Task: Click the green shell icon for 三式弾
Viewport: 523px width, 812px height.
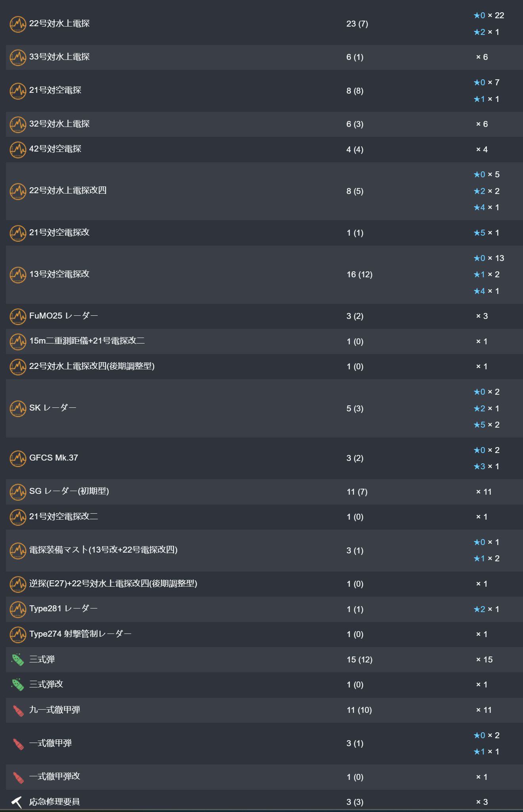Action: [18, 660]
